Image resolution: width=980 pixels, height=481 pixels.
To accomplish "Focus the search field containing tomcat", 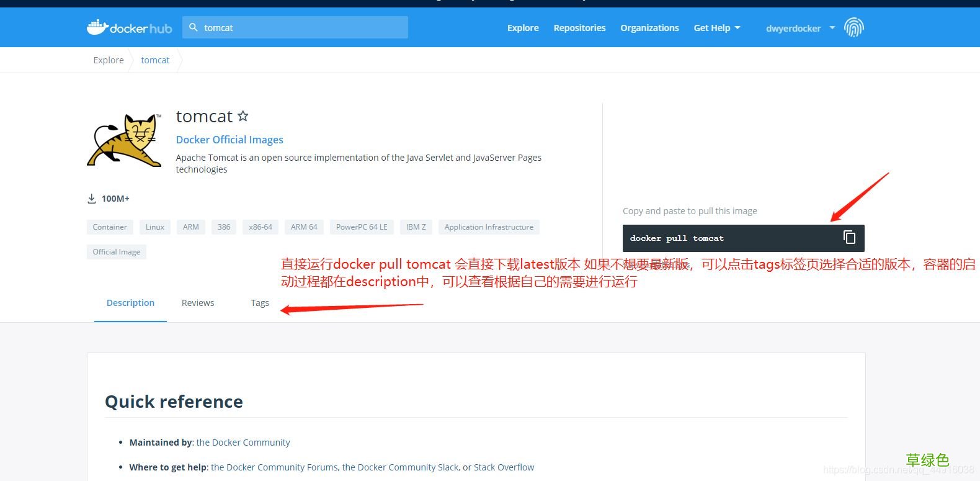I will click(295, 27).
